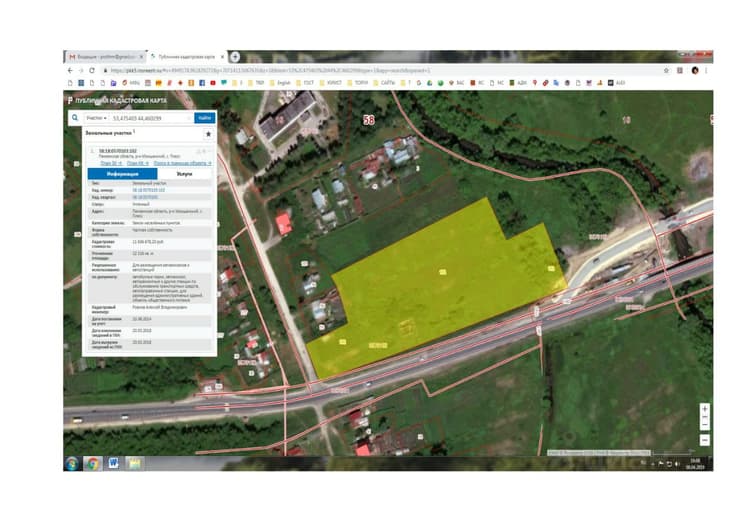Open the Facebook bookmark icon

coord(202,83)
